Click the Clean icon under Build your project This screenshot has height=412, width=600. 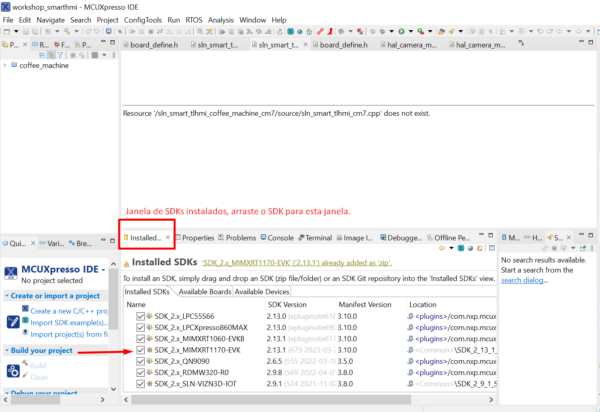coord(25,376)
